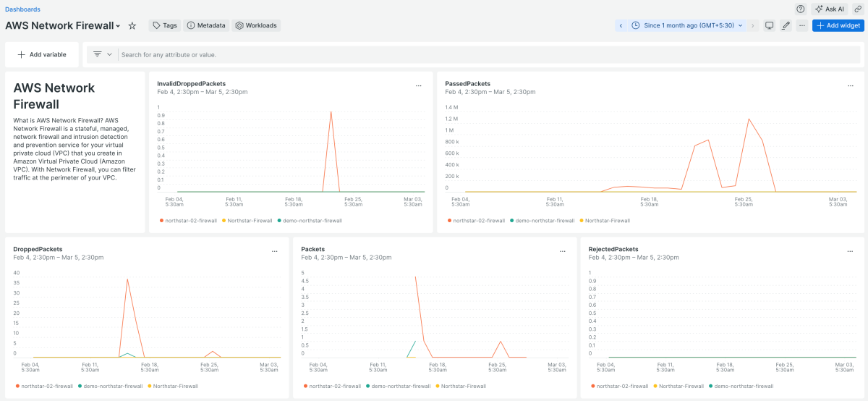868x401 pixels.
Task: Toggle Northstar-Firewall legend in RejectedPackets
Action: tap(679, 386)
